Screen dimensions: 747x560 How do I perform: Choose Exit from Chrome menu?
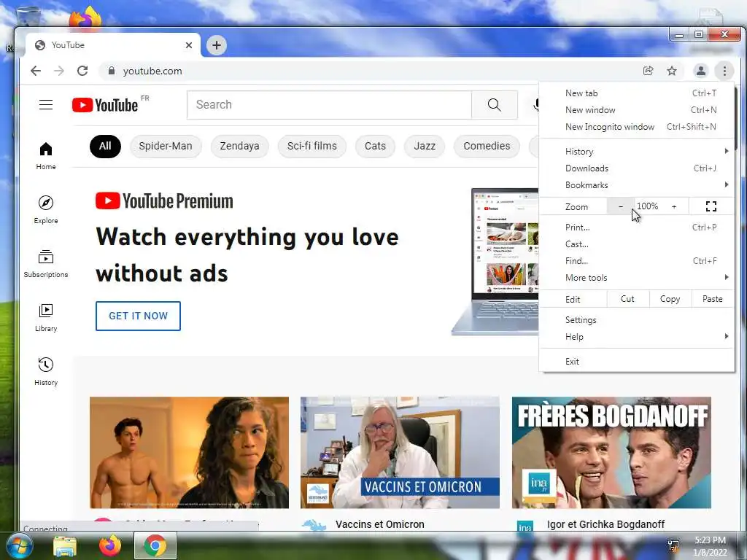[637, 362]
